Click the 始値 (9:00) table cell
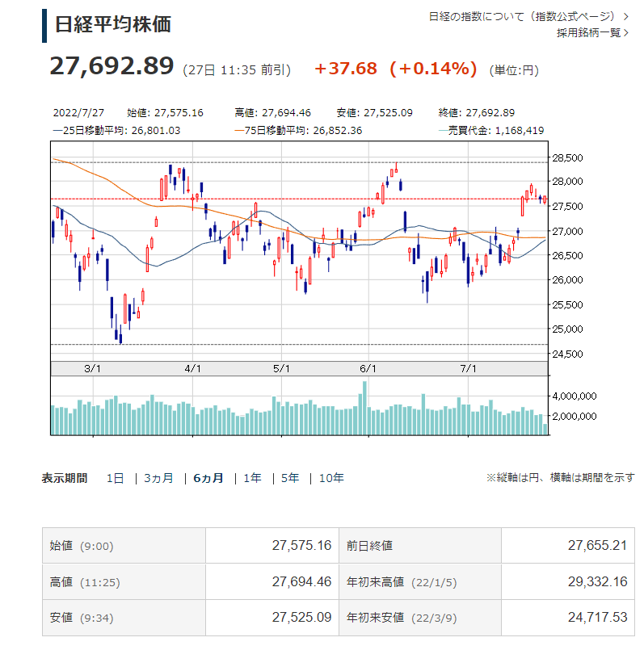This screenshot has height=650, width=644. coord(124,546)
